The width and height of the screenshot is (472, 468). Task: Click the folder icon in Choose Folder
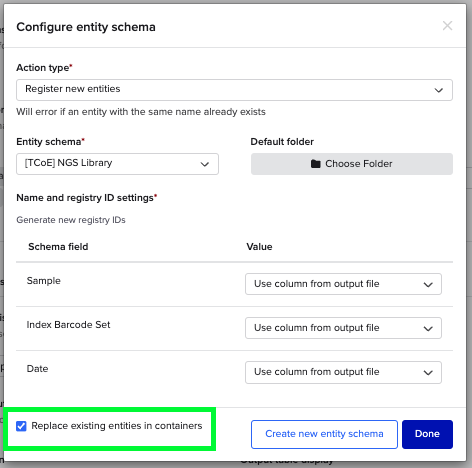[x=315, y=164]
